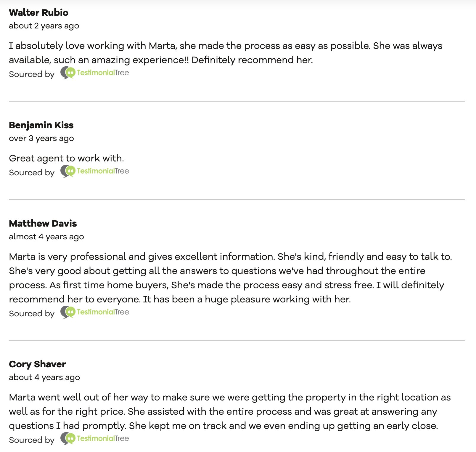Screen dimensions: 476x452
Task: Click the 'Great agent to work with.' review text
Action: [67, 158]
